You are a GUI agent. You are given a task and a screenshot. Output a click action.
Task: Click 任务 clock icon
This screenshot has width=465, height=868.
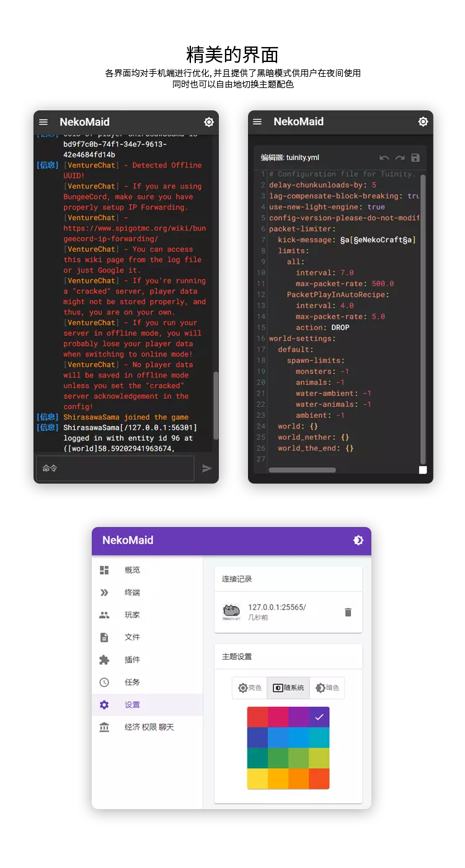pyautogui.click(x=104, y=682)
